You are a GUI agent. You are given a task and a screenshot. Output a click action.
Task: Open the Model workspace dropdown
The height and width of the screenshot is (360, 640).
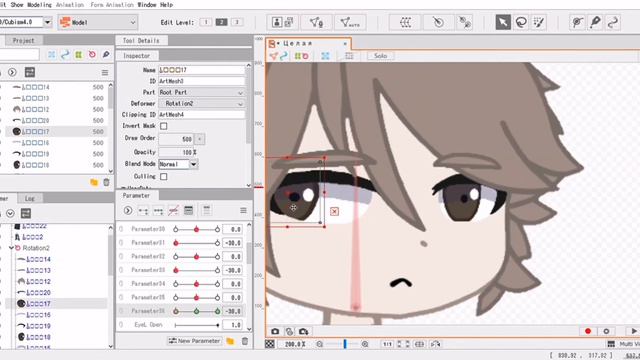[98, 22]
